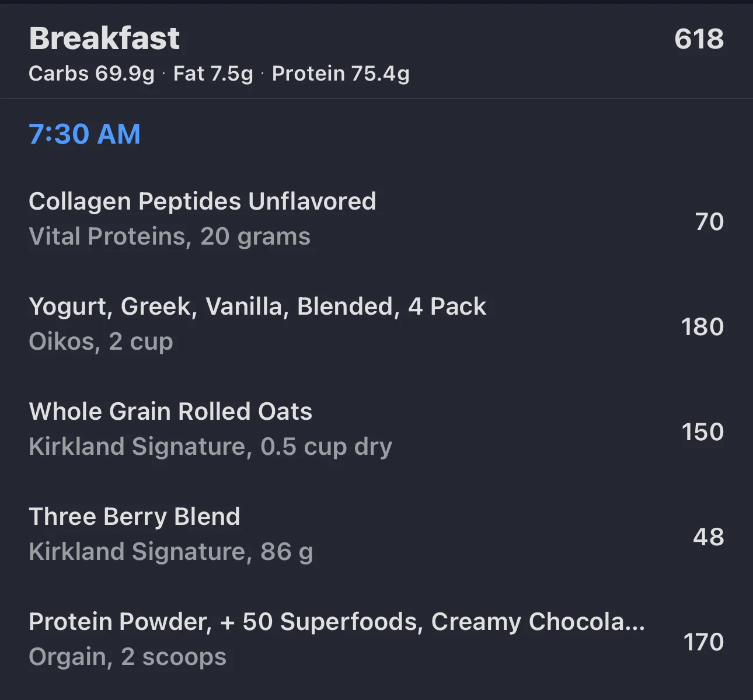Tap the Vital Proteins, 20 grams serving text
The height and width of the screenshot is (700, 753).
click(170, 236)
